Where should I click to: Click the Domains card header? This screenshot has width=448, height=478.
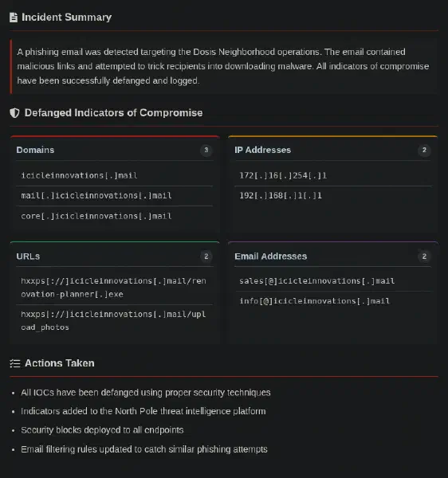click(114, 150)
